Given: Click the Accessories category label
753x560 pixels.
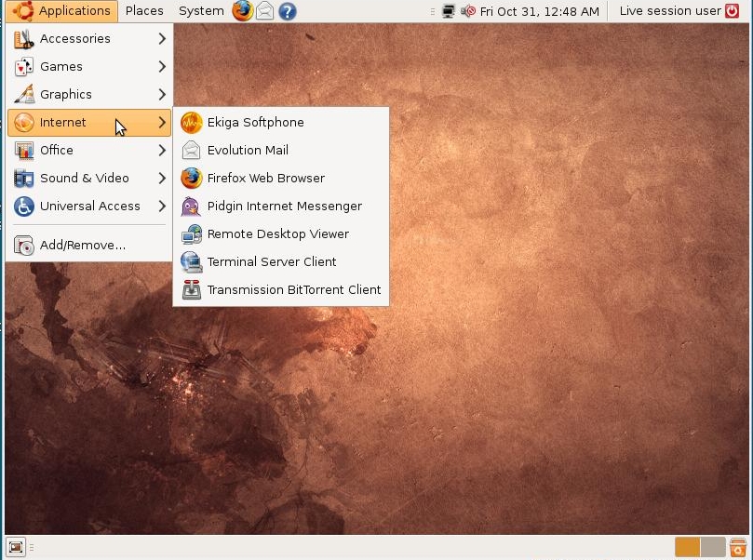Looking at the screenshot, I should 74,38.
